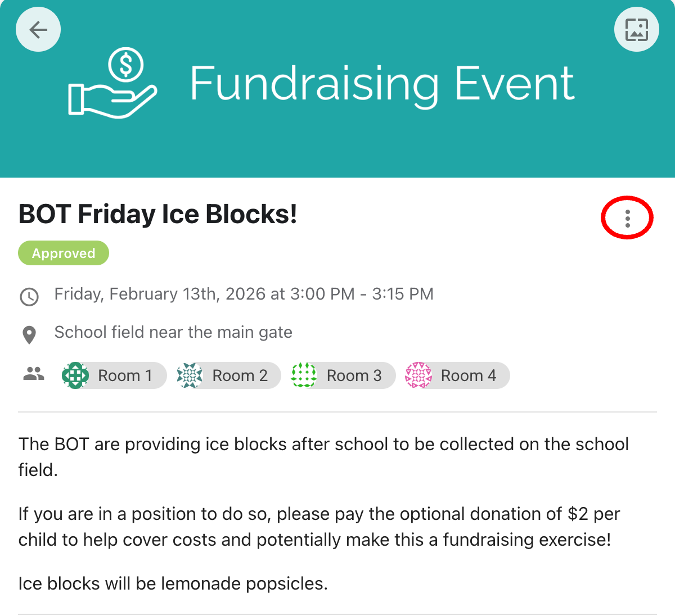
Task: Click the fundraising hand-and-coin icon
Action: click(112, 83)
